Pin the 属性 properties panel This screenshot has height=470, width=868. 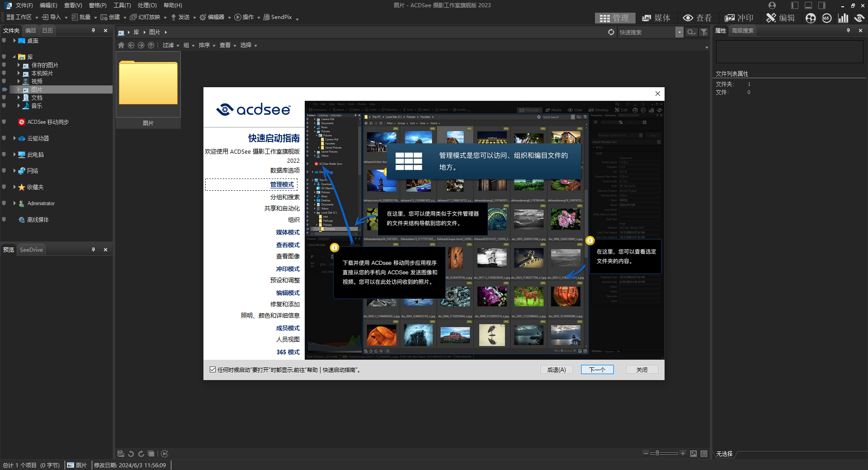click(848, 30)
